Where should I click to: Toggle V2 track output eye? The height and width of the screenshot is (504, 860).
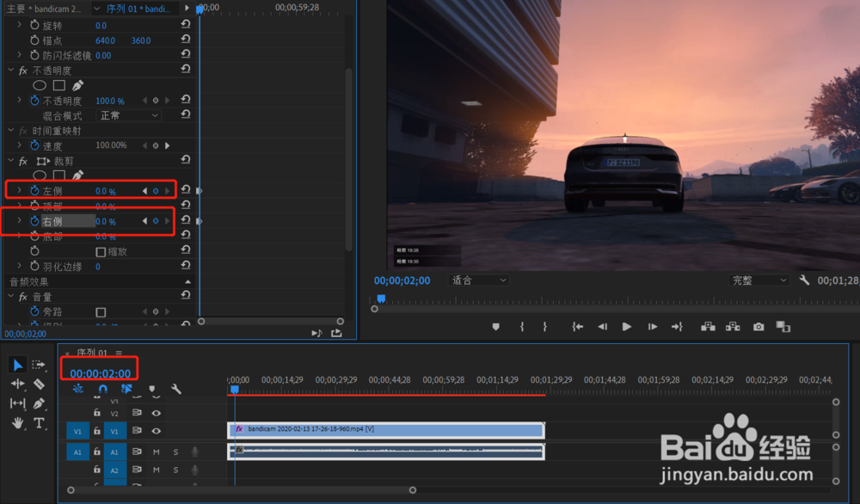pos(157,413)
